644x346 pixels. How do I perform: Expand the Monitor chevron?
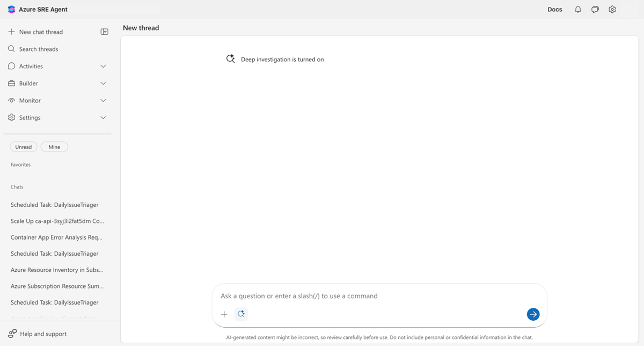pyautogui.click(x=103, y=100)
